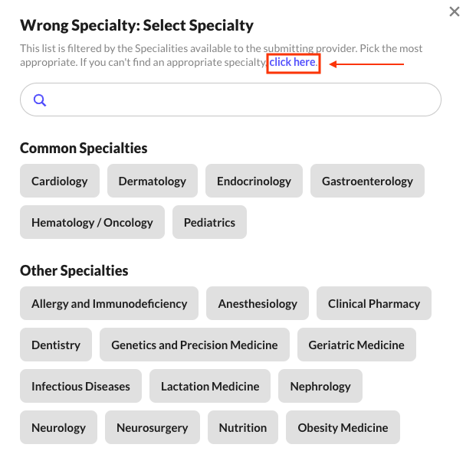Select Anesthesiology specialty
476x451 pixels.
(258, 303)
